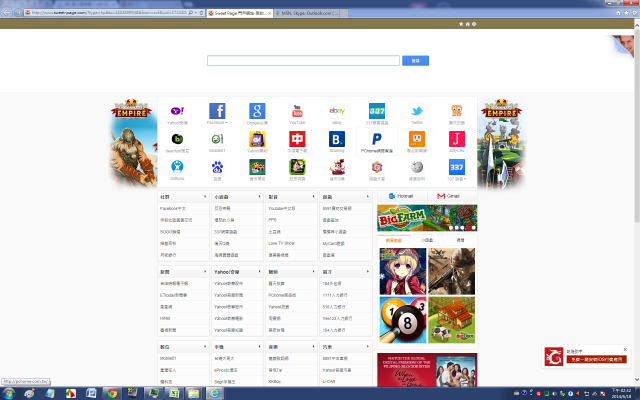Open Excel from the taskbar

click(x=174, y=393)
